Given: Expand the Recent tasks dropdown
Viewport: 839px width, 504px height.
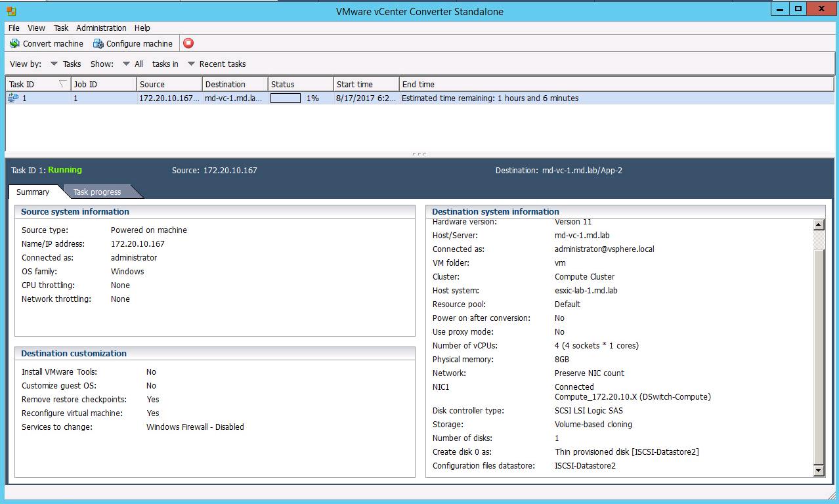Looking at the screenshot, I should coord(217,64).
